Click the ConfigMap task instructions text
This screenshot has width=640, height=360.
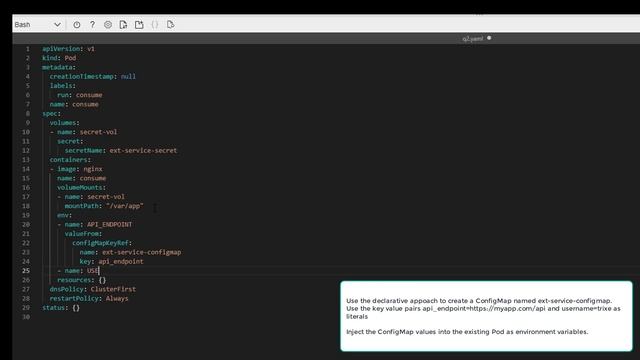(x=483, y=309)
